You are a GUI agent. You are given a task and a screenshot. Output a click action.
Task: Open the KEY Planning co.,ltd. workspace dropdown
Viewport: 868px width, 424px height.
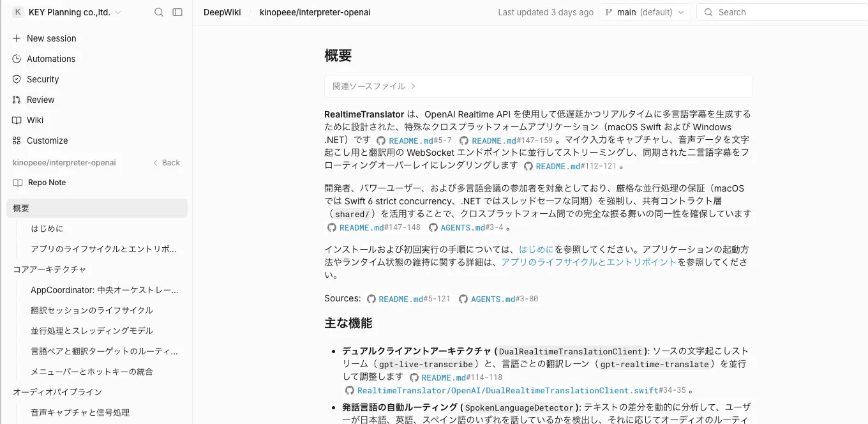[x=67, y=12]
